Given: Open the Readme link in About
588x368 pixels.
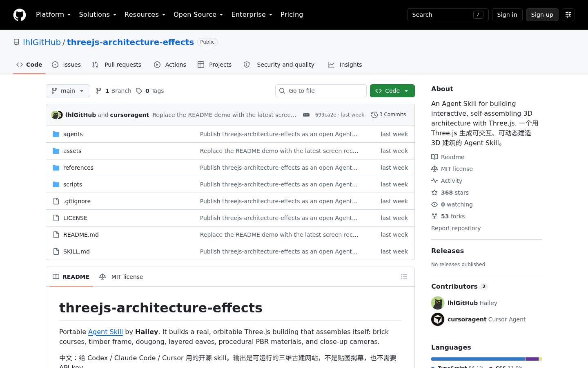Looking at the screenshot, I should pyautogui.click(x=448, y=157).
